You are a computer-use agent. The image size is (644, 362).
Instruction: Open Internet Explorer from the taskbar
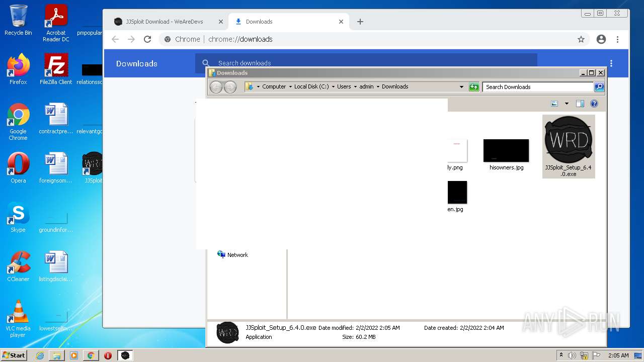tap(40, 355)
